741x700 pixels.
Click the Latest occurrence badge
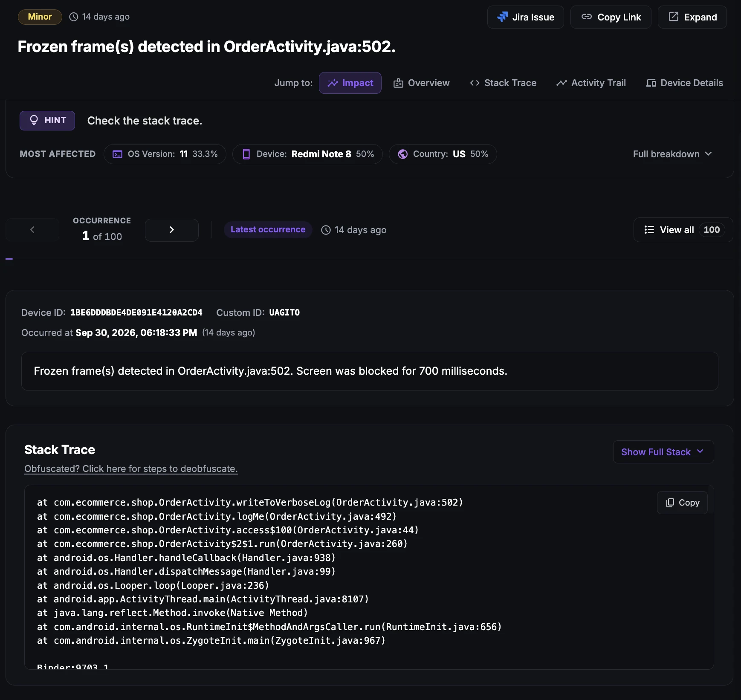(x=268, y=230)
